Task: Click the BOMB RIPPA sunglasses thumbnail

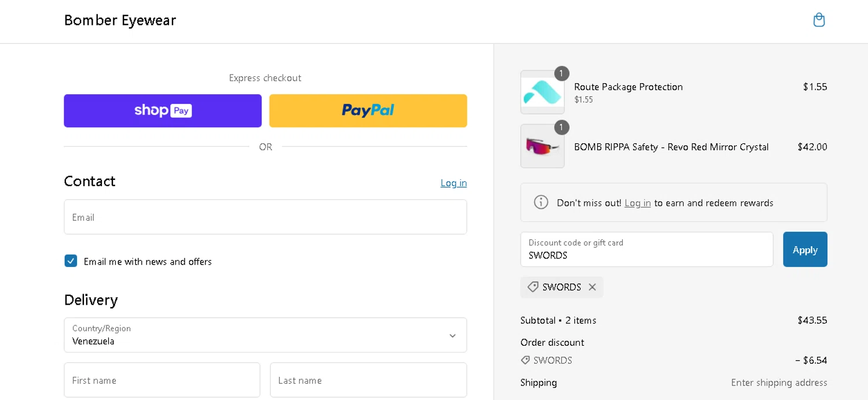Action: coord(542,146)
